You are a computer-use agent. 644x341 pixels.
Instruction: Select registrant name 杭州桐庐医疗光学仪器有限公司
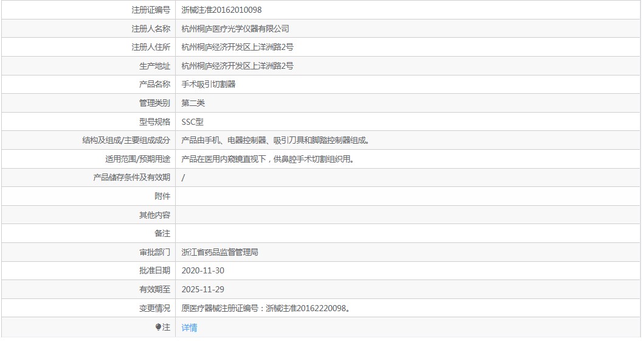coord(235,29)
